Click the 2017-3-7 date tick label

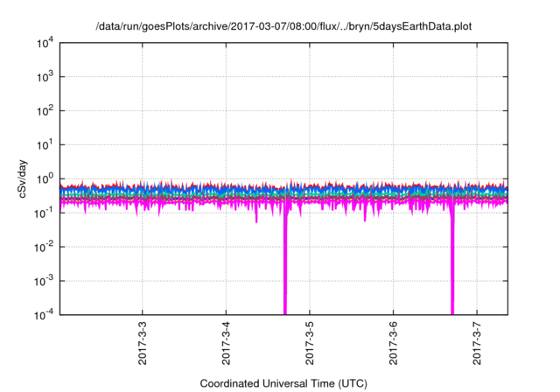(477, 344)
